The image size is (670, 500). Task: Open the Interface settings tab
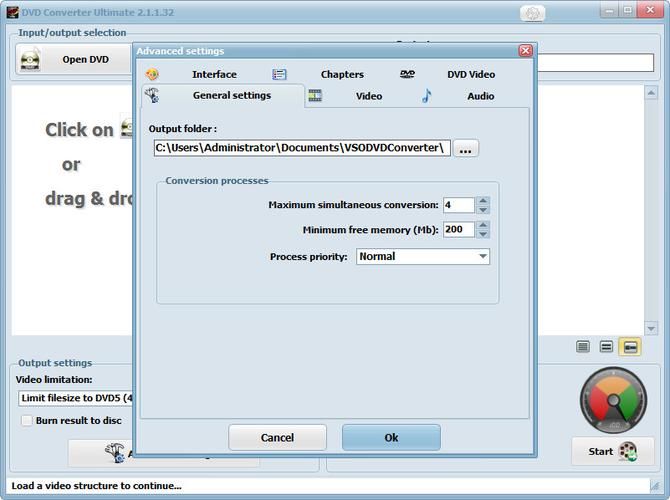click(214, 74)
